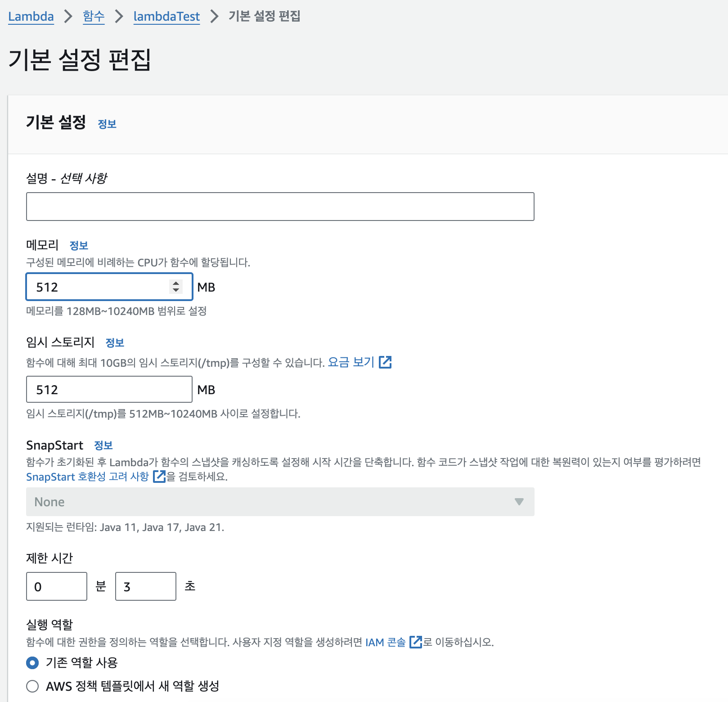The height and width of the screenshot is (702, 728).
Task: Focus the 설명 description text field
Action: click(x=280, y=207)
